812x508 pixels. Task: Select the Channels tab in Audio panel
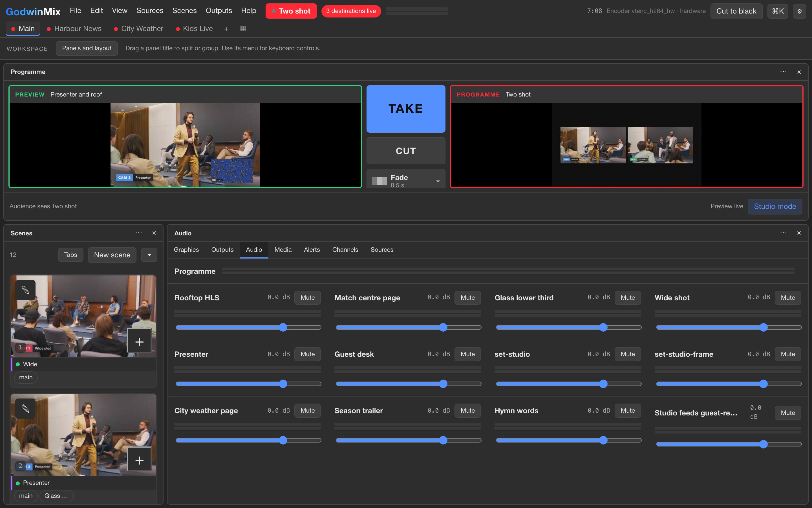(345, 250)
